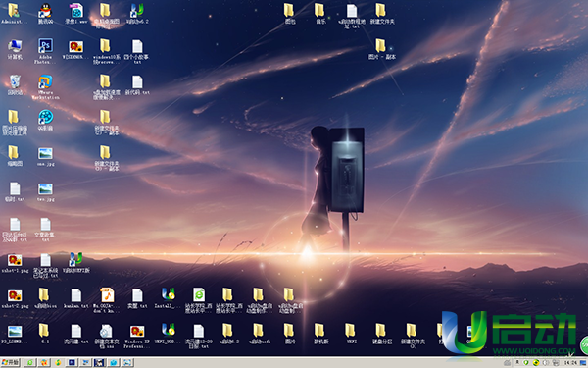The image size is (588, 368).
Task: Click the Photoshop icon in the taskbar
Action: click(x=72, y=363)
